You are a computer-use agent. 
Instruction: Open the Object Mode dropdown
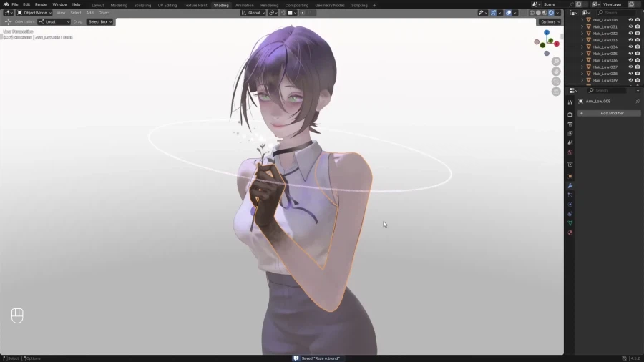tap(34, 13)
